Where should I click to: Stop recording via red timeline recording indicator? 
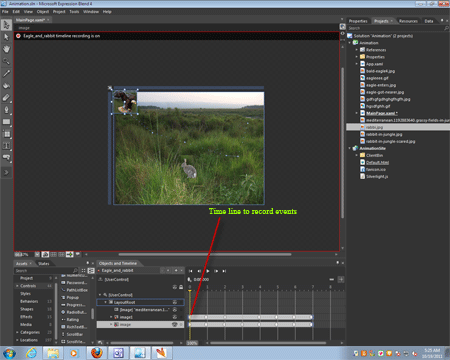(18, 36)
